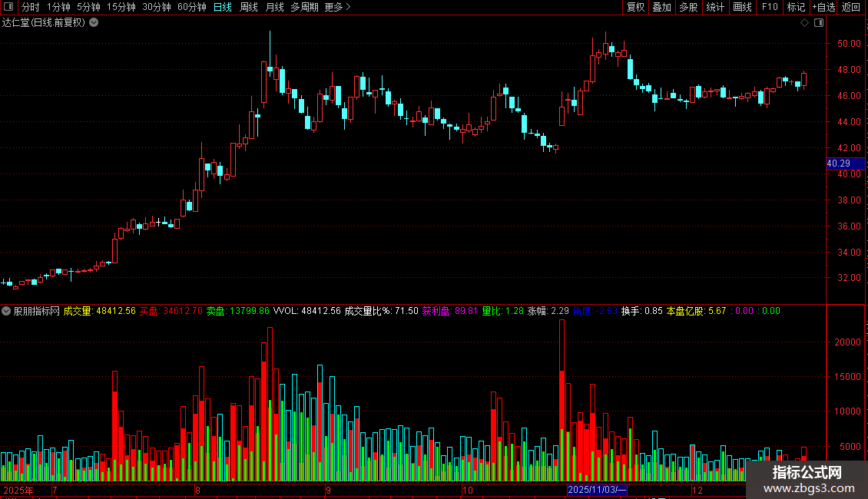Add stock via +自选 button
Viewport: 868px width, 499px height.
click(823, 7)
